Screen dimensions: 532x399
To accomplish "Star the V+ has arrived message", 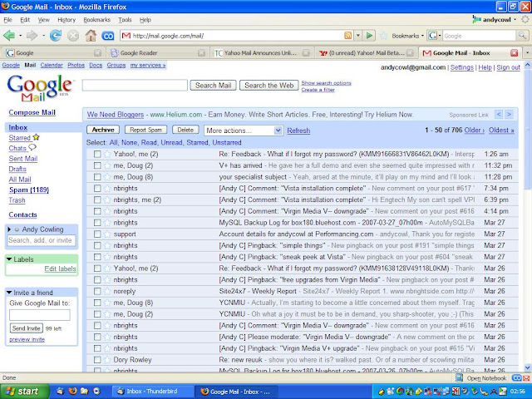I will tap(107, 165).
